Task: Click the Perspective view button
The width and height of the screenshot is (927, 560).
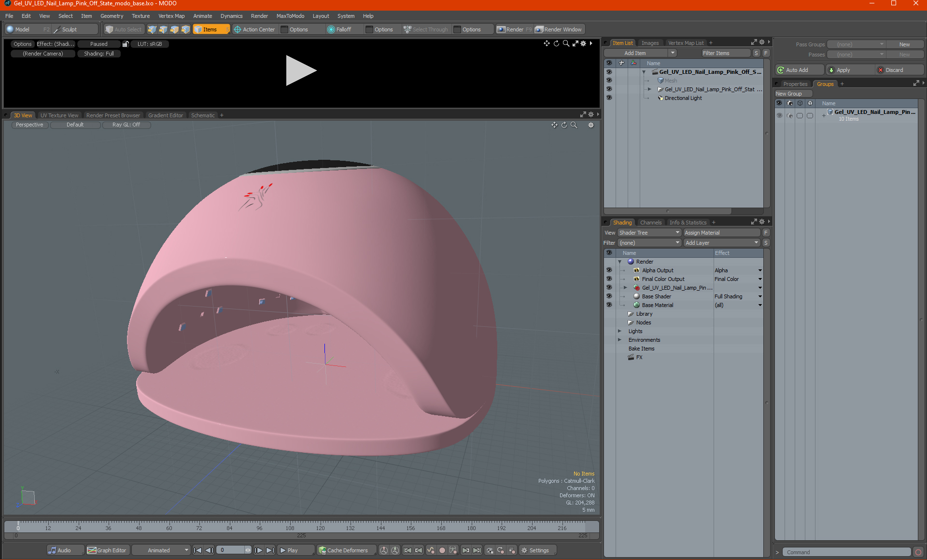Action: pyautogui.click(x=29, y=125)
